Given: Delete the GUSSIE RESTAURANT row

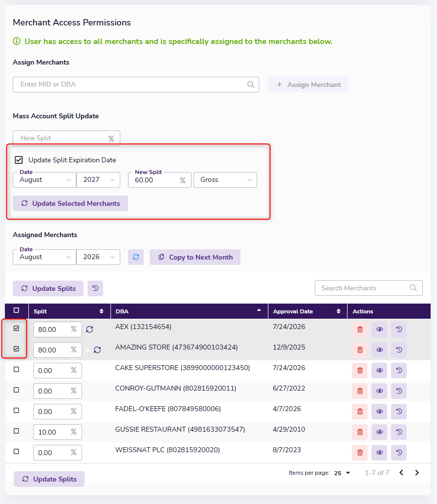Looking at the screenshot, I should coord(360,432).
